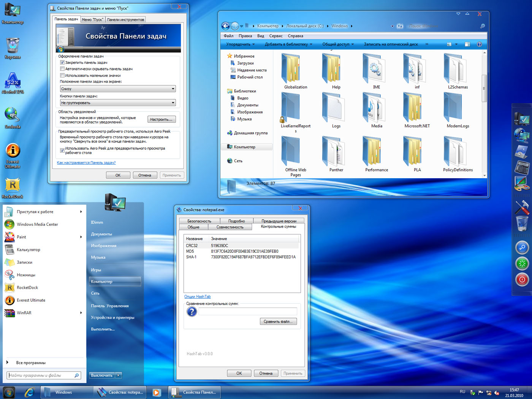Toggle the lock taskbar checkbox
The width and height of the screenshot is (532, 399).
pyautogui.click(x=62, y=62)
